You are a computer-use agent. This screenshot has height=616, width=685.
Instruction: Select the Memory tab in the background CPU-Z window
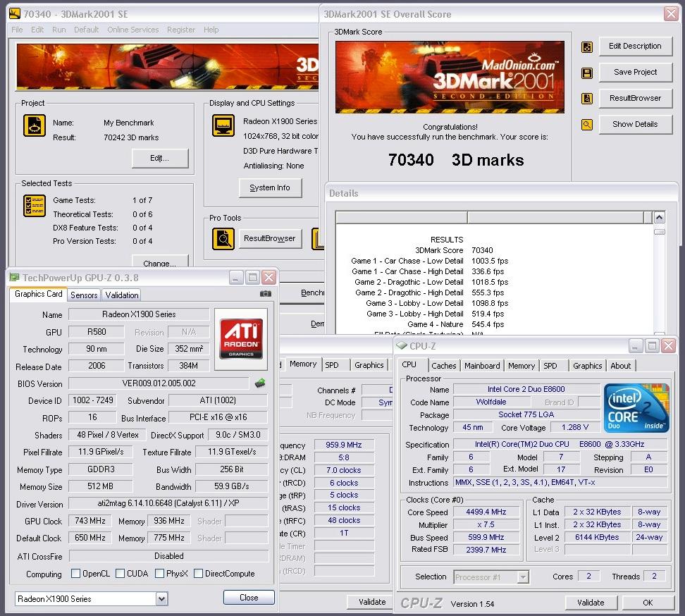[303, 364]
